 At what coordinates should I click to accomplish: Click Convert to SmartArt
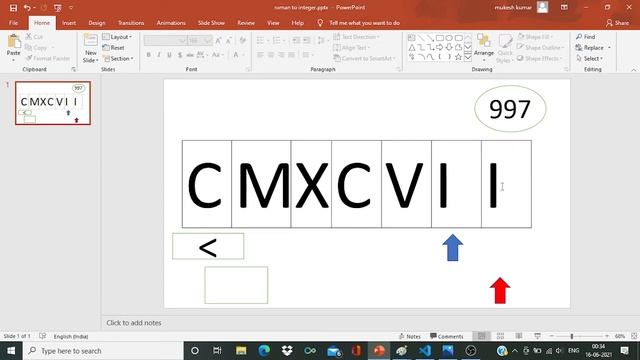click(x=364, y=58)
